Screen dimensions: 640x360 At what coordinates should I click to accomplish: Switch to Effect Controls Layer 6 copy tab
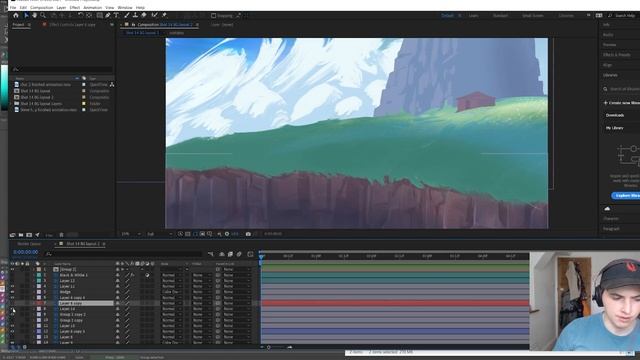[x=72, y=25]
